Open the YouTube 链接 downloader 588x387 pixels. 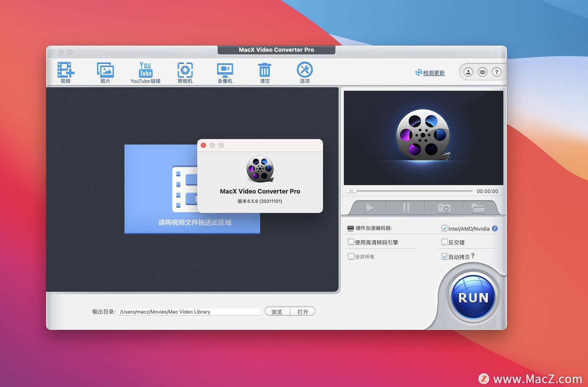click(145, 73)
